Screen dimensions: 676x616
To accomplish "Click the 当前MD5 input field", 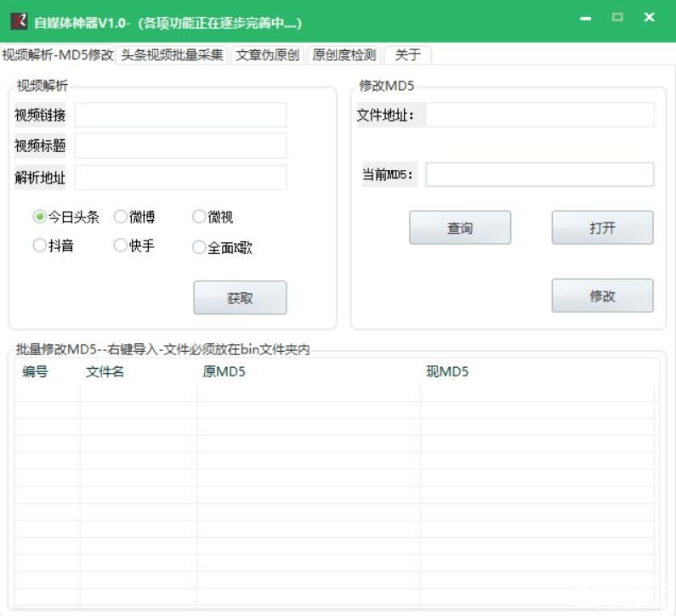I will point(539,174).
